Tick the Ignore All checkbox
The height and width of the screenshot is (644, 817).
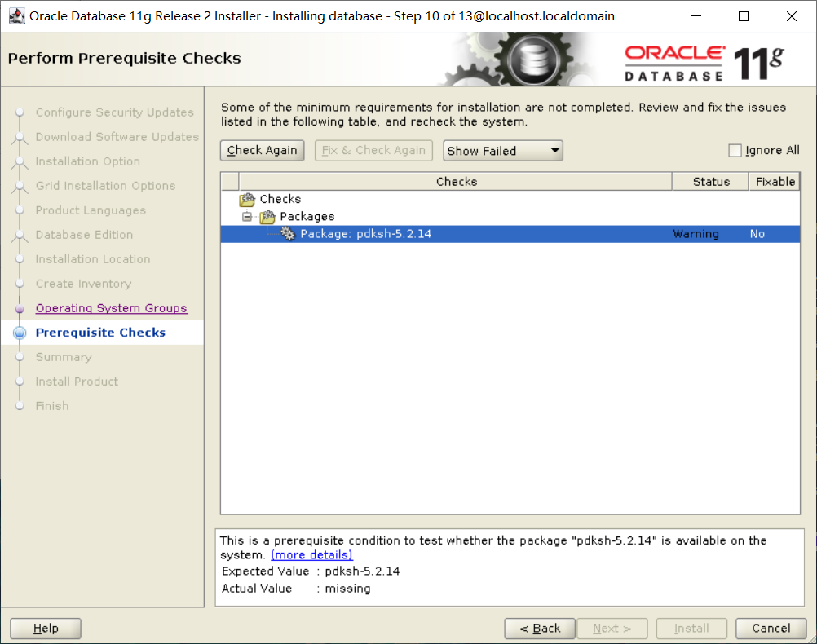pos(735,151)
